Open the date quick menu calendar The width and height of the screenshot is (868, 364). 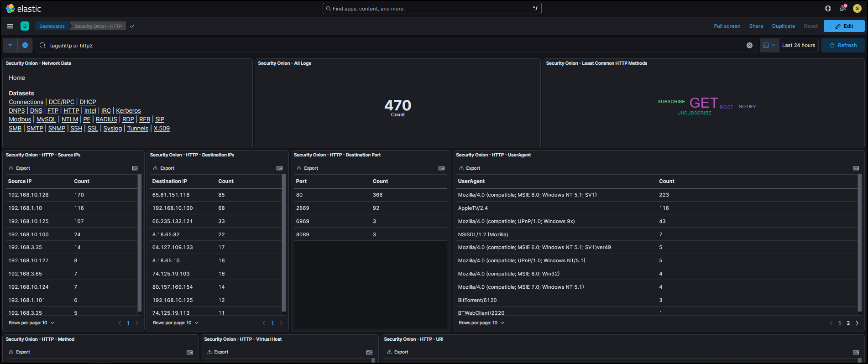tap(769, 45)
